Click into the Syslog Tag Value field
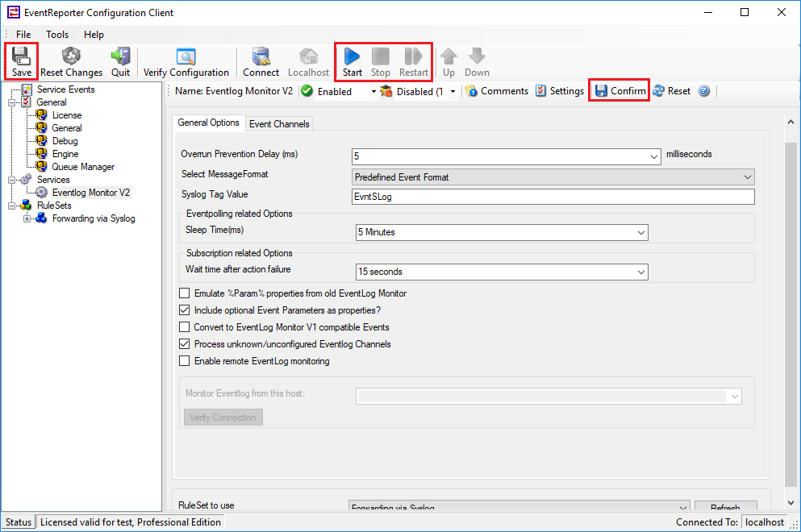 [553, 197]
